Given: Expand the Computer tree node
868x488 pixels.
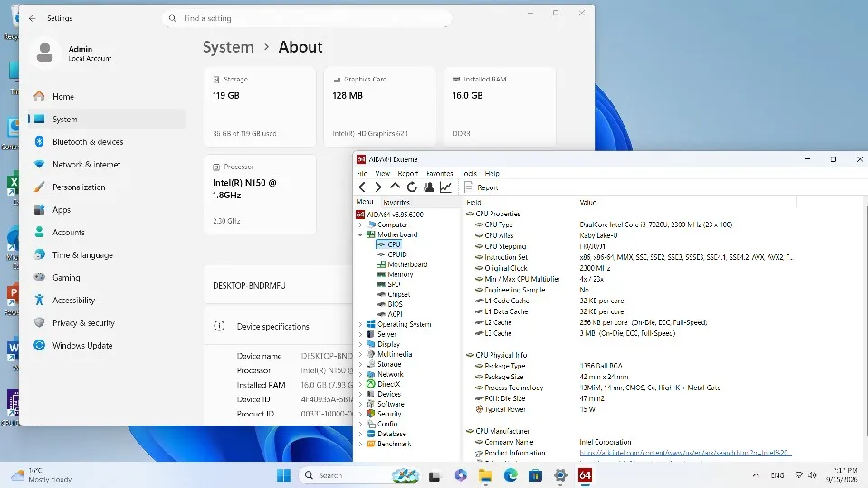Looking at the screenshot, I should pos(361,225).
